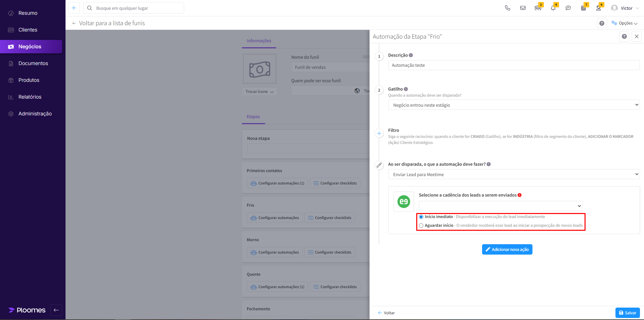Open the Opções menu
The height and width of the screenshot is (320, 644).
coord(625,23)
